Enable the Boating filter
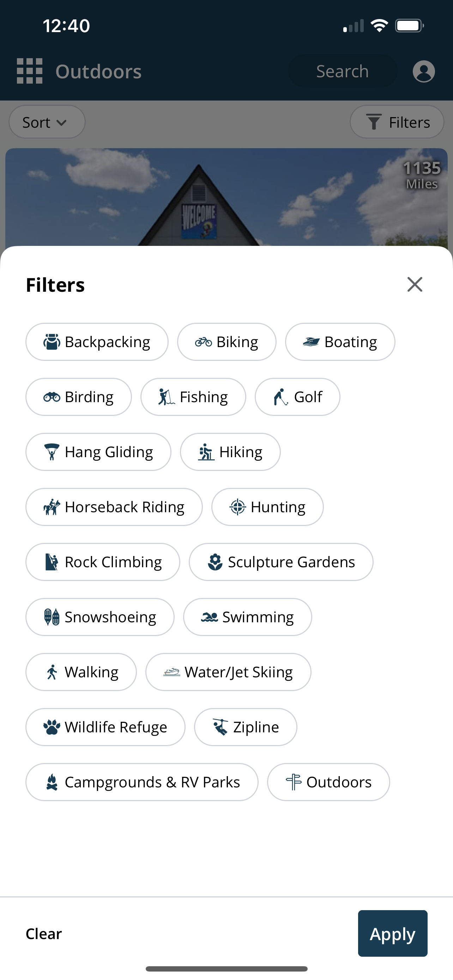Viewport: 453px width, 980px height. pos(340,342)
